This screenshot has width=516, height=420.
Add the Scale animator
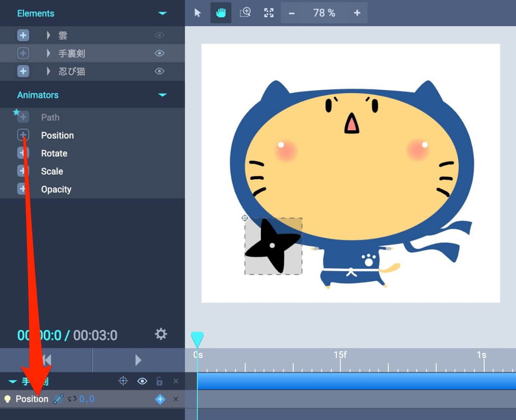pyautogui.click(x=23, y=171)
